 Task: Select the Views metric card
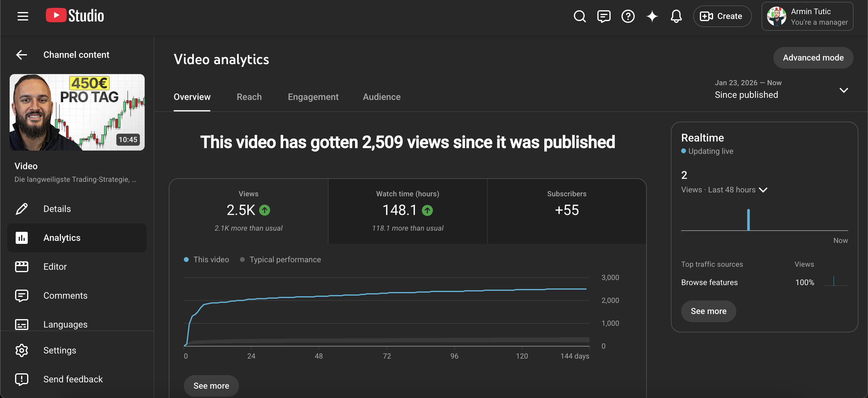point(249,211)
